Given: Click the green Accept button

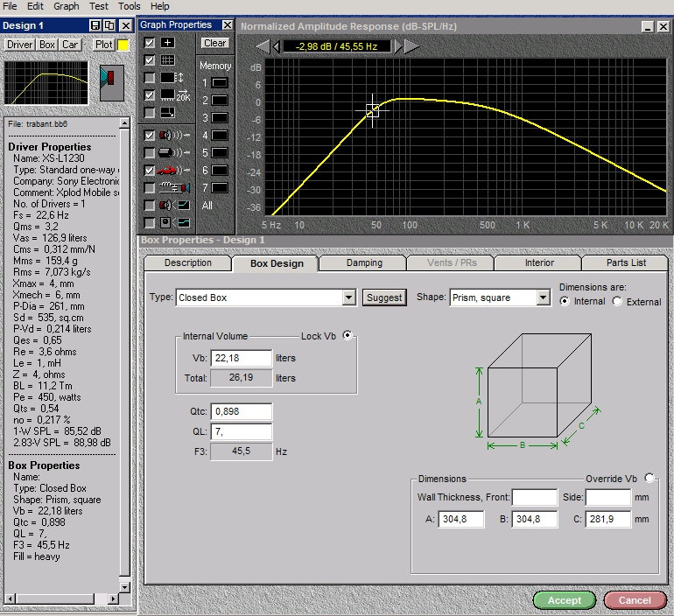Looking at the screenshot, I should pos(564,600).
